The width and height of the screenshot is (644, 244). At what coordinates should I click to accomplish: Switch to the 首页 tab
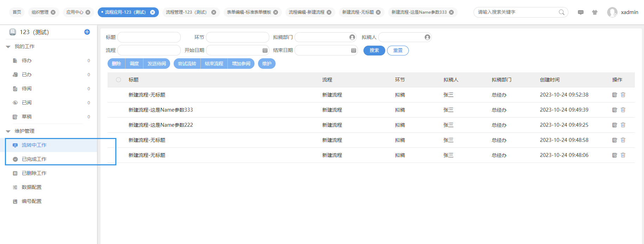[17, 12]
